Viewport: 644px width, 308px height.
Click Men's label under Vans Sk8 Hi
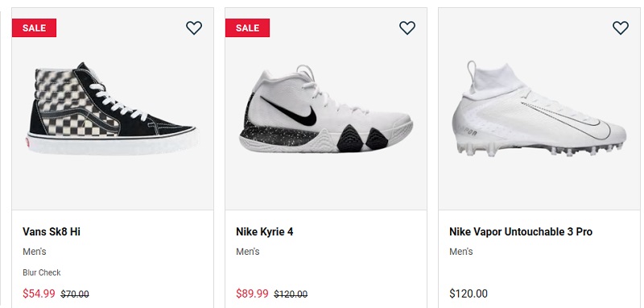pos(35,252)
